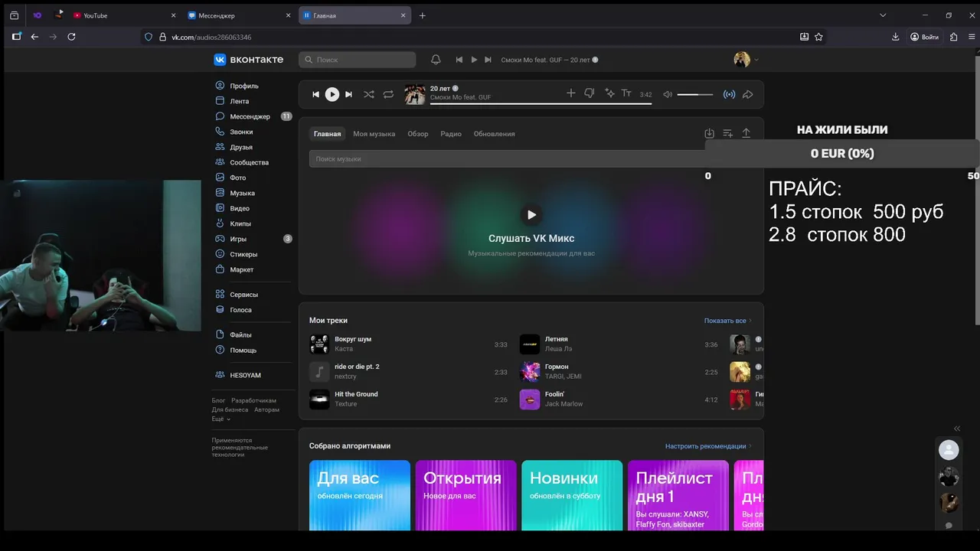Viewport: 980px width, 551px height.
Task: Click Показать все in Мои треки
Action: (727, 321)
